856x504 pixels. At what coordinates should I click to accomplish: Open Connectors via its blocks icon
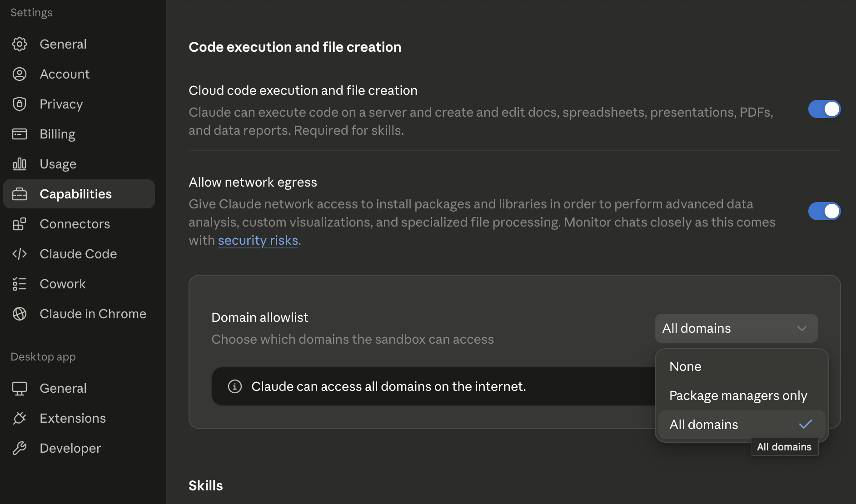pyautogui.click(x=20, y=224)
